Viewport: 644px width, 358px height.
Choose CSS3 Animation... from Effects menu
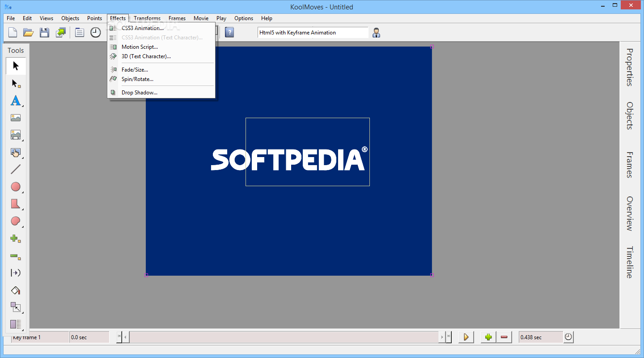click(161, 28)
